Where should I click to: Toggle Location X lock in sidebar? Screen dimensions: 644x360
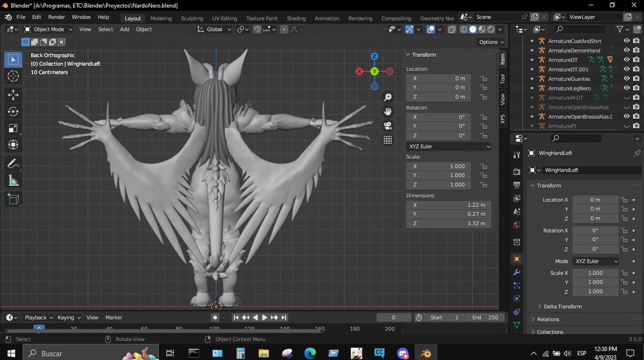484,78
